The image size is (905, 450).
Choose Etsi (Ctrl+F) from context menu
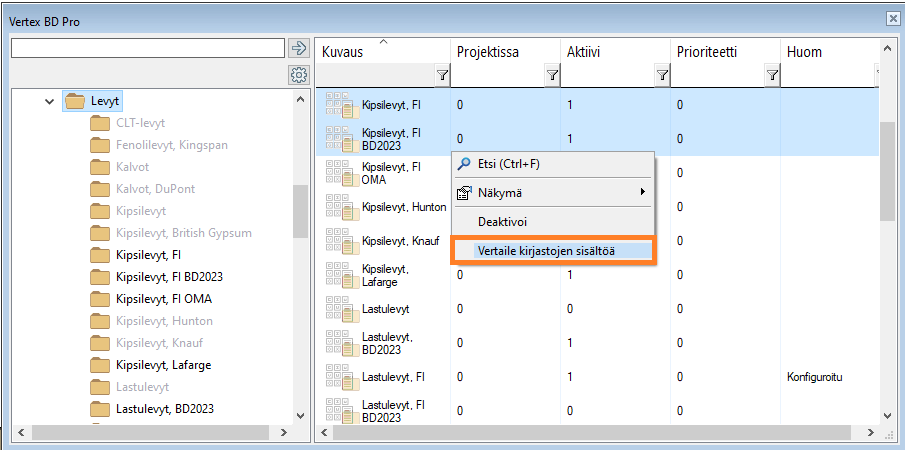508,164
